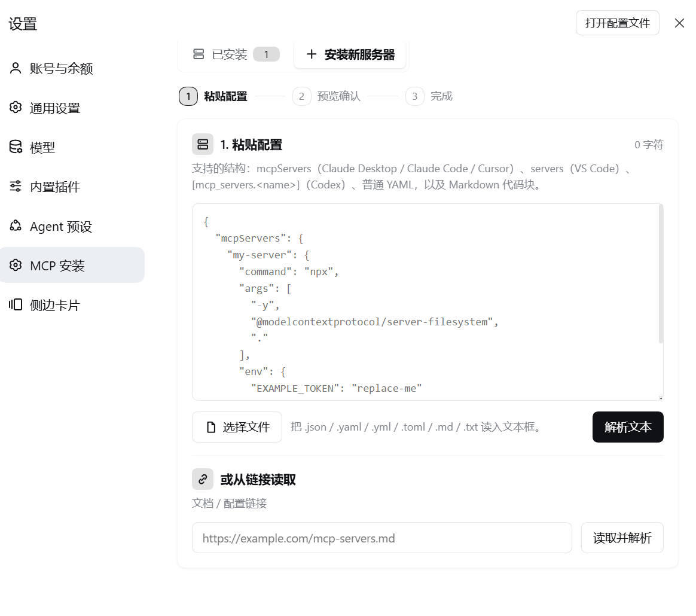Close the settings dialog with the X
The height and width of the screenshot is (616, 696).
[x=680, y=23]
